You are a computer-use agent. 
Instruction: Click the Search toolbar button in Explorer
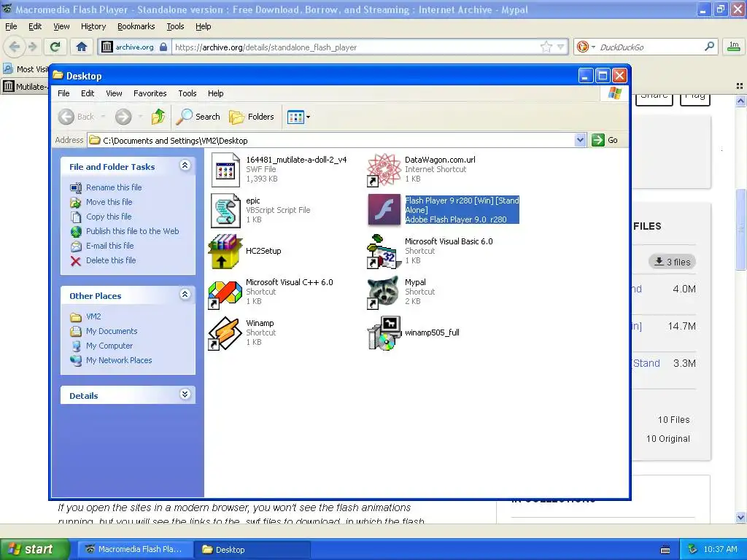pos(198,117)
